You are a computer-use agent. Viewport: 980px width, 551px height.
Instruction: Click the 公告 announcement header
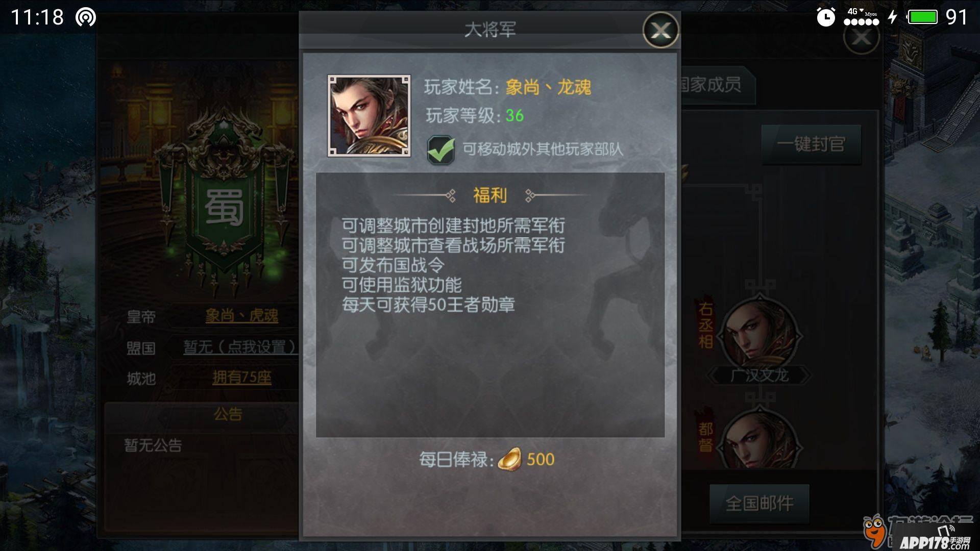click(x=228, y=414)
